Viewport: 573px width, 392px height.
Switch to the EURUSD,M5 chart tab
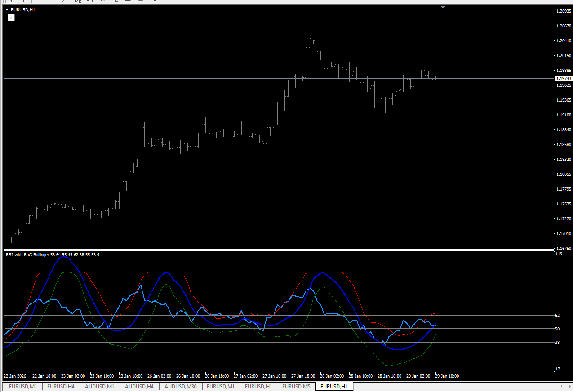tap(296, 386)
